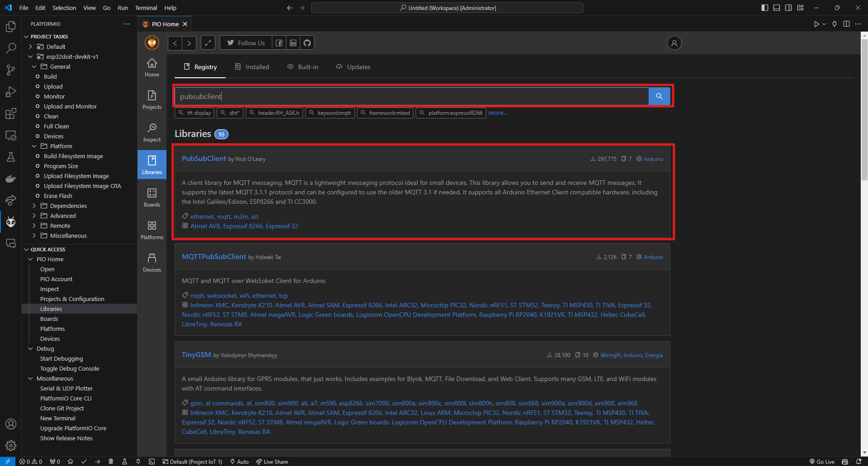The height and width of the screenshot is (466, 868).
Task: Open the Extensions view
Action: point(11,113)
